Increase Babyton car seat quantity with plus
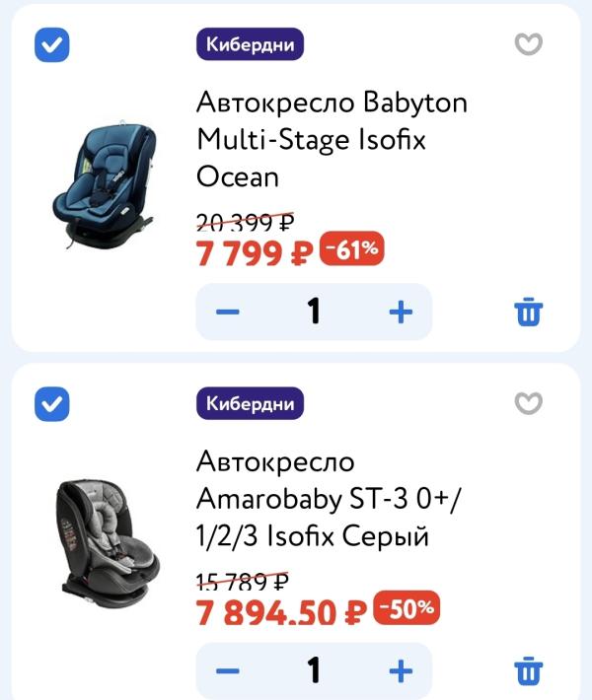The image size is (592, 700). tap(401, 312)
